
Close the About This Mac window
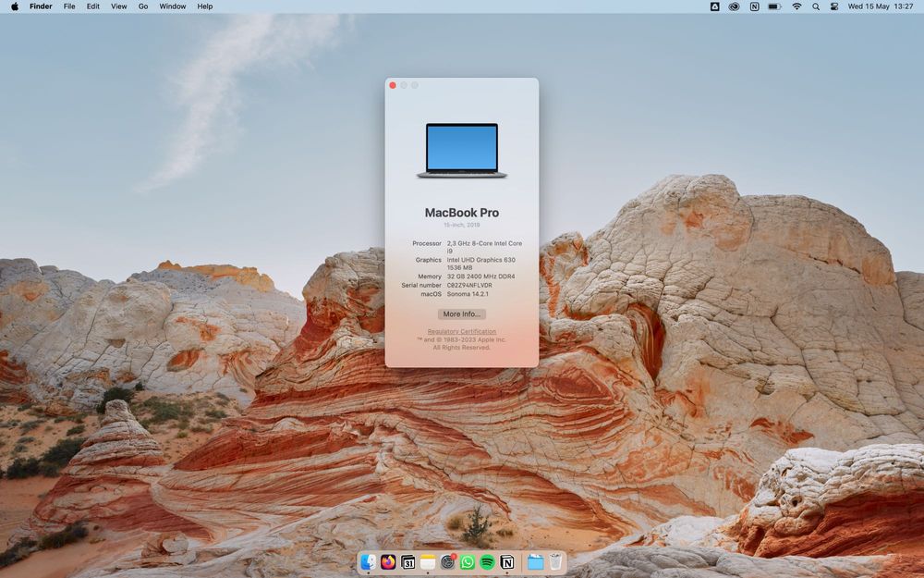coord(393,85)
